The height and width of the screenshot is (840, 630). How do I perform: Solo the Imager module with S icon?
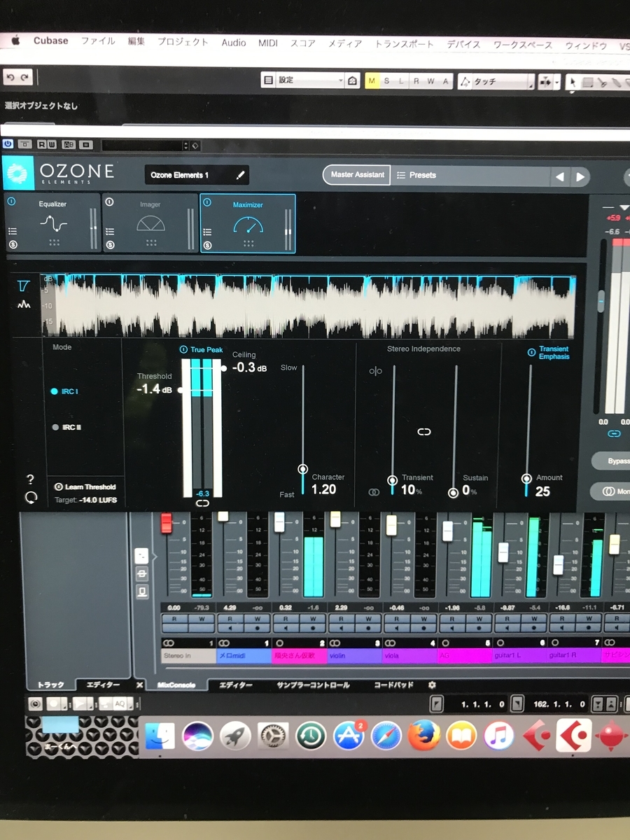(x=110, y=244)
